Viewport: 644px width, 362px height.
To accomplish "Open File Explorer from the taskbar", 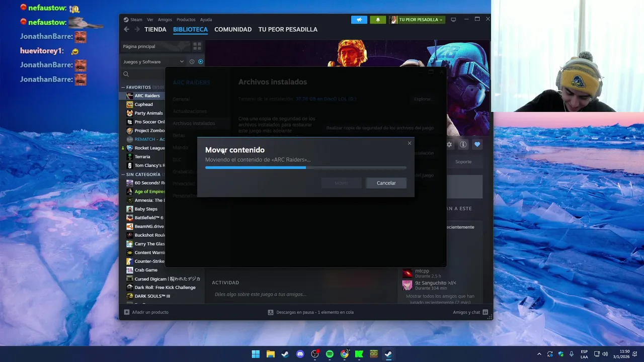I will click(270, 354).
